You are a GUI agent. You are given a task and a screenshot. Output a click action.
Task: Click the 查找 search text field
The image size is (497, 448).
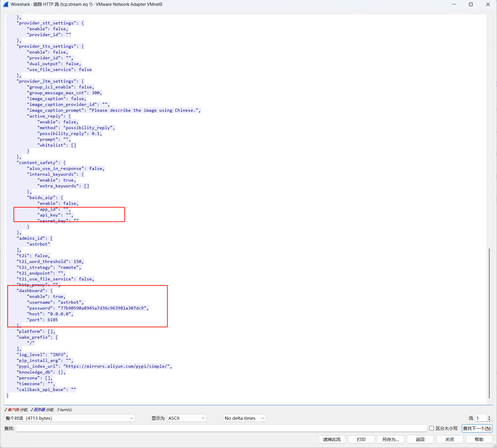click(221, 428)
